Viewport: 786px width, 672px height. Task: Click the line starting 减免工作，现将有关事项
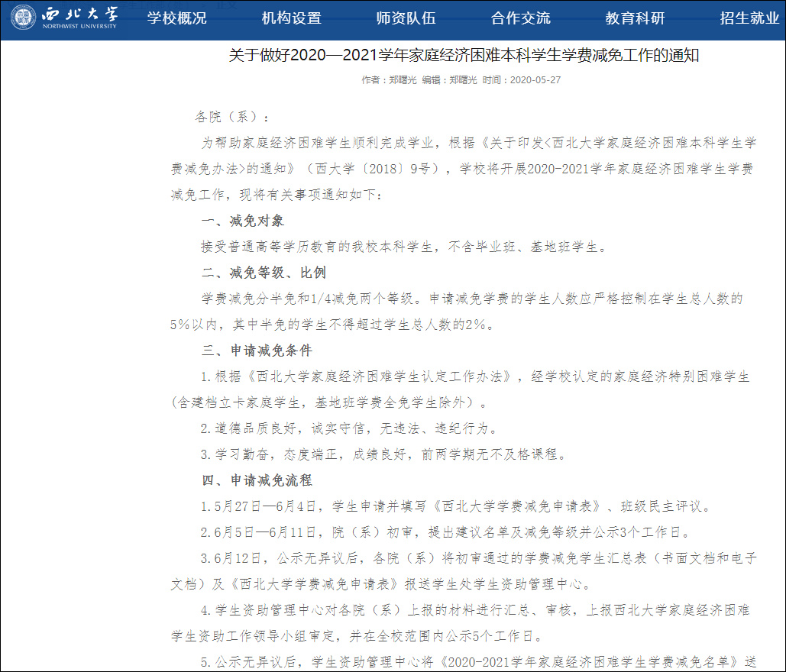point(277,195)
